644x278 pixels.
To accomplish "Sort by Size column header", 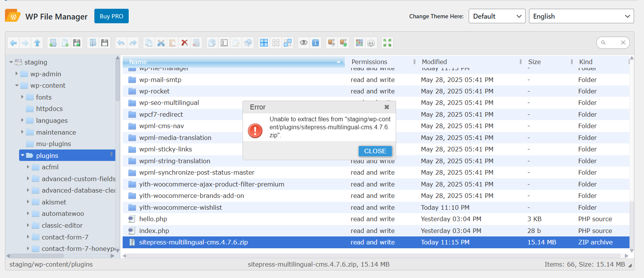I will pos(548,62).
